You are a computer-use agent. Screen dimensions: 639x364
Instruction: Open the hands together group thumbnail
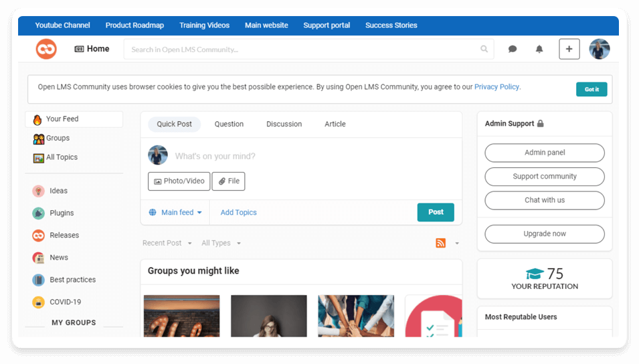tap(356, 316)
